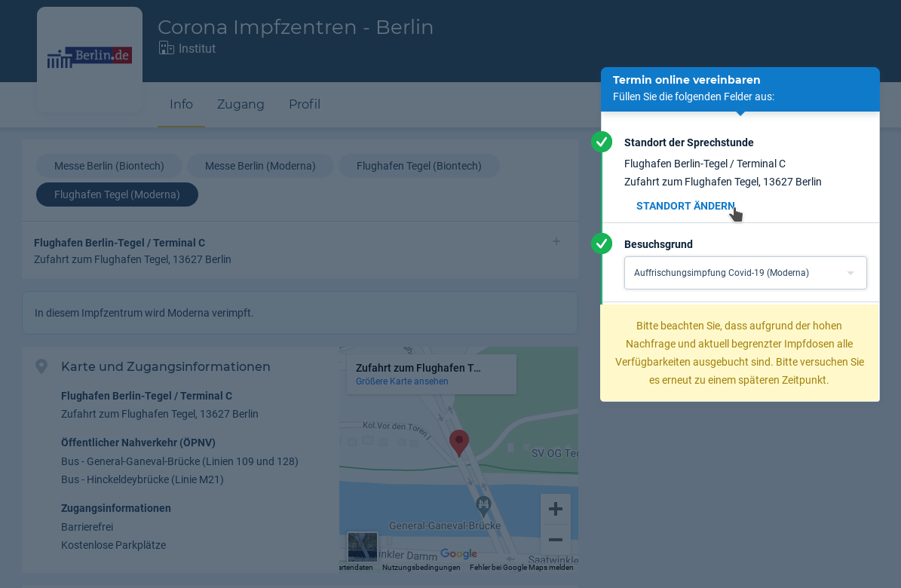Select Messe Berlin (Moderna) location
The image size is (901, 588).
pyautogui.click(x=260, y=166)
